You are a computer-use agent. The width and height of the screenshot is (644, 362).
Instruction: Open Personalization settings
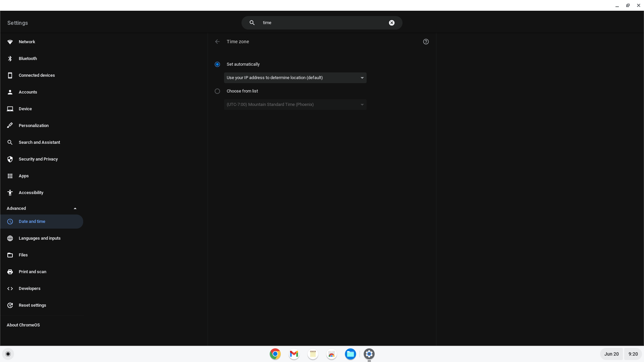coord(42,126)
